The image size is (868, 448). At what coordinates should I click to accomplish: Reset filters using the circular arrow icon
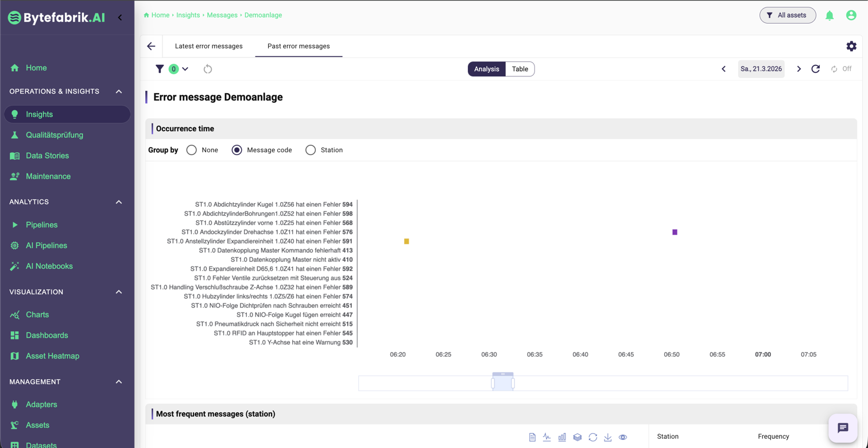coord(208,69)
